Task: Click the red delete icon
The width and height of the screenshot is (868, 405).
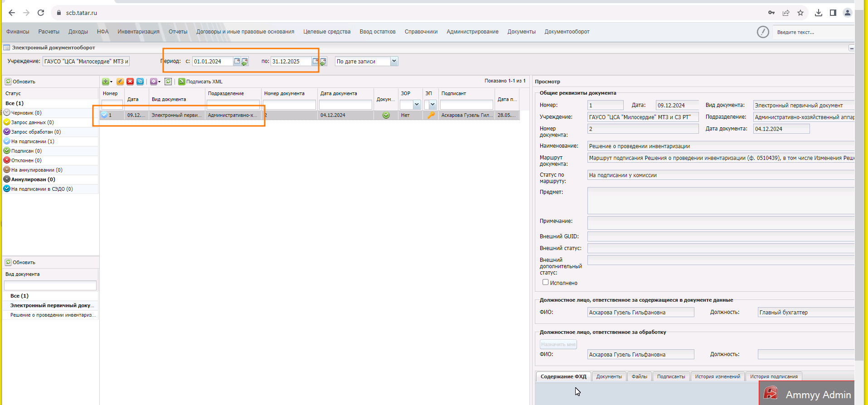Action: point(130,82)
